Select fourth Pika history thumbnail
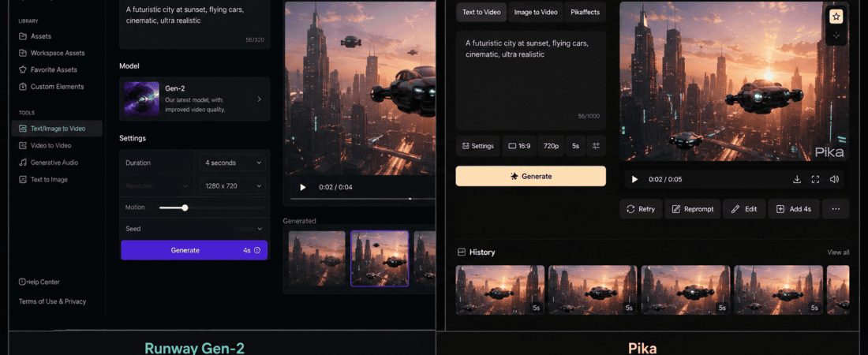This screenshot has height=355, width=868. [x=778, y=290]
